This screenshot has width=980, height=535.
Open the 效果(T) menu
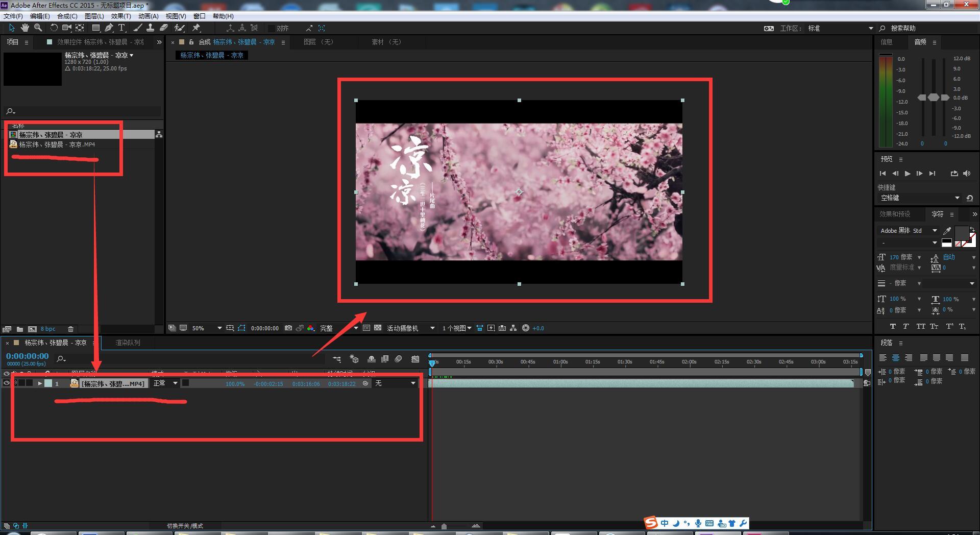(x=121, y=16)
